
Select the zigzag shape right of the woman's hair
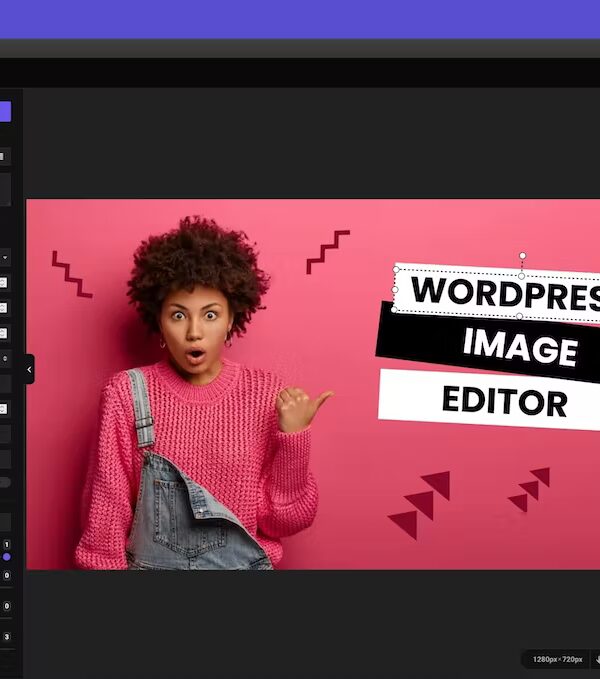point(328,250)
